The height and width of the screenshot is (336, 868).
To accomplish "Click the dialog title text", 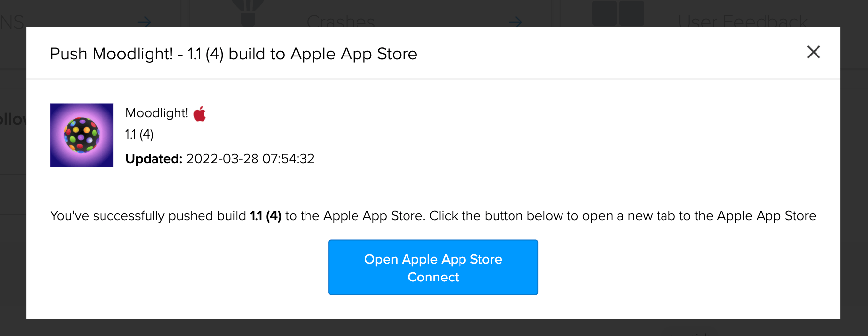I will [233, 54].
